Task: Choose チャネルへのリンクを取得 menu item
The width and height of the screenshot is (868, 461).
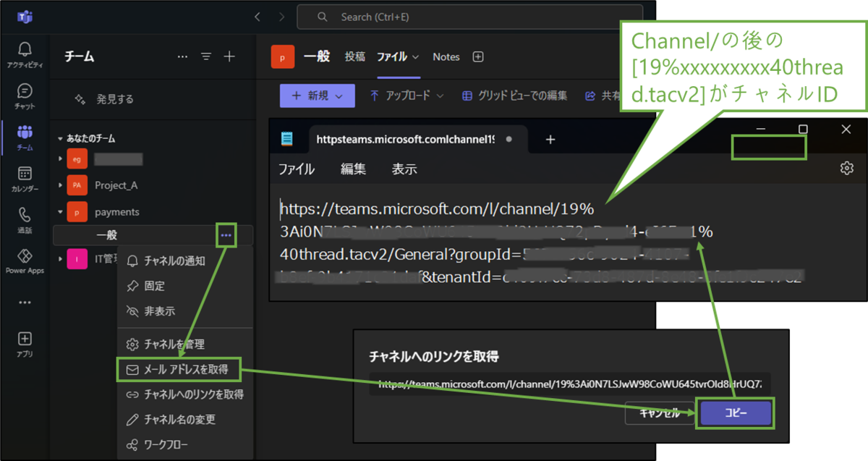Action: point(184,394)
